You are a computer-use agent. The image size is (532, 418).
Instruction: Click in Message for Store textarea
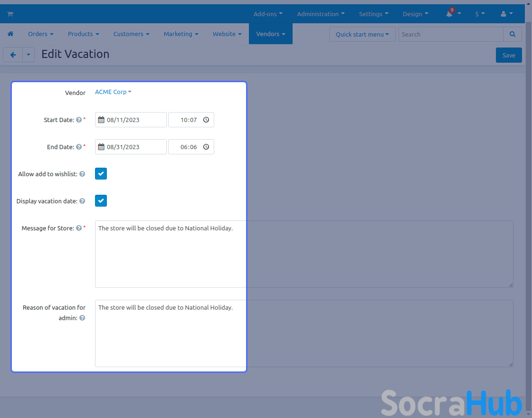click(304, 254)
